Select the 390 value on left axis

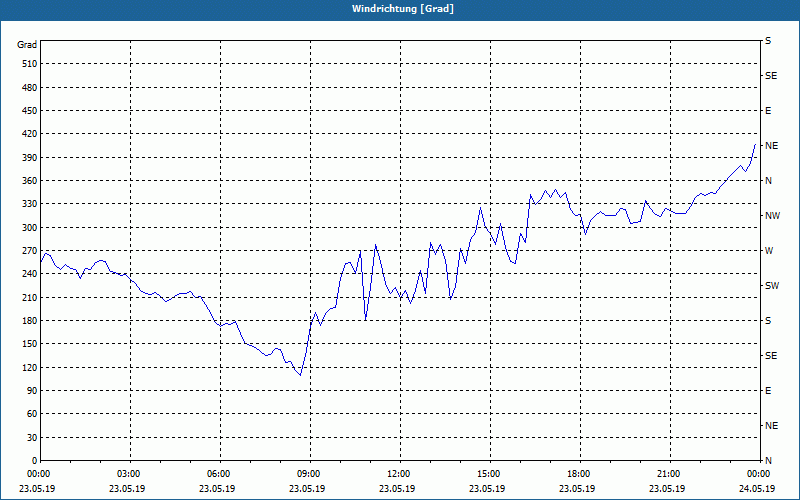point(30,158)
